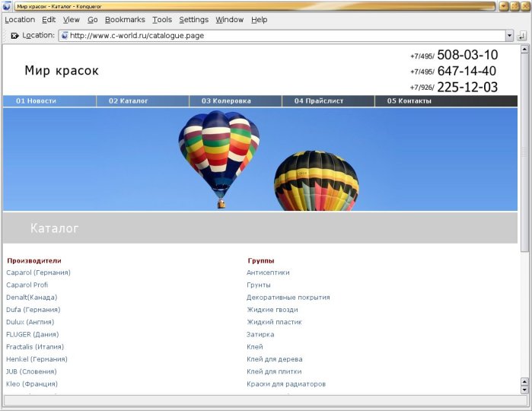This screenshot has width=532, height=411.
Task: Open Жидкий пластик group link
Action: 274,322
